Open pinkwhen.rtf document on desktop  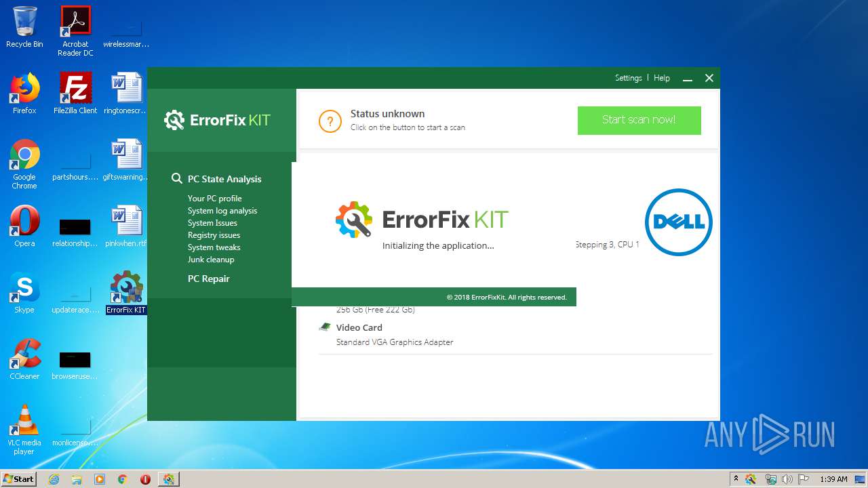coord(126,226)
